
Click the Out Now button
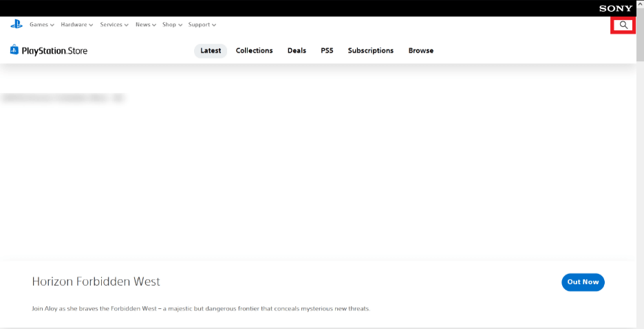[x=583, y=282]
